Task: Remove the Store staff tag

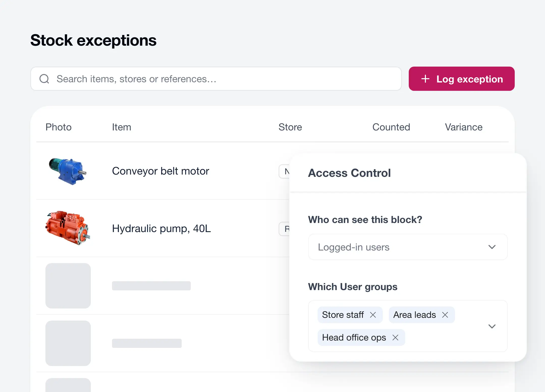Action: click(373, 315)
